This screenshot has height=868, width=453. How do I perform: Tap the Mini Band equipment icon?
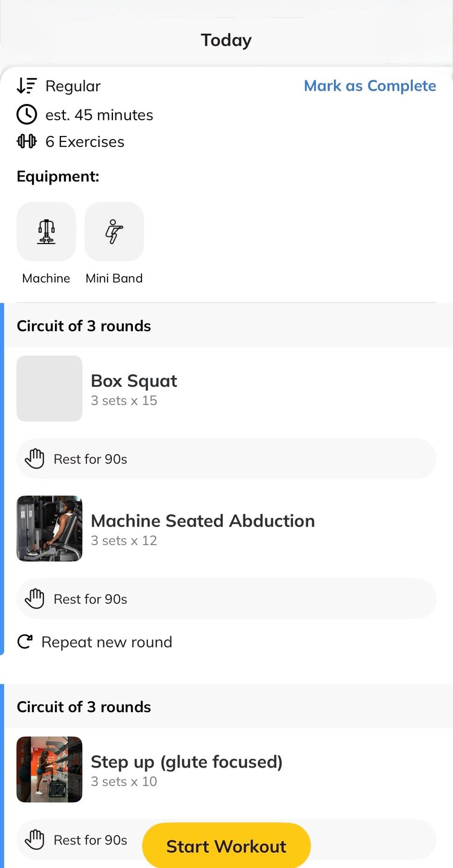tap(114, 232)
